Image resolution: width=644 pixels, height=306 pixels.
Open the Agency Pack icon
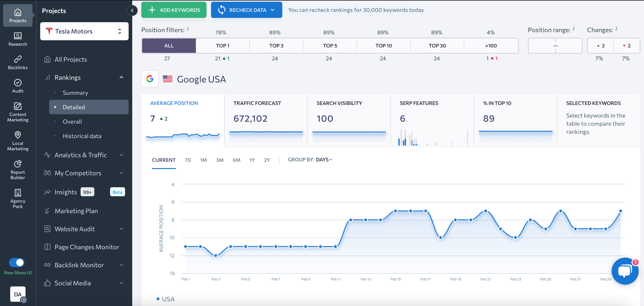[18, 193]
